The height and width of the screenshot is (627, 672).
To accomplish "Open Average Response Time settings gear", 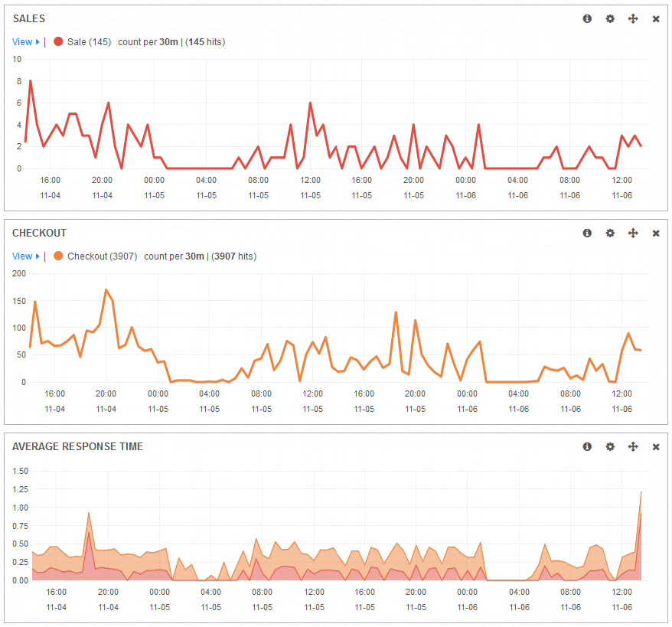I will tap(610, 446).
